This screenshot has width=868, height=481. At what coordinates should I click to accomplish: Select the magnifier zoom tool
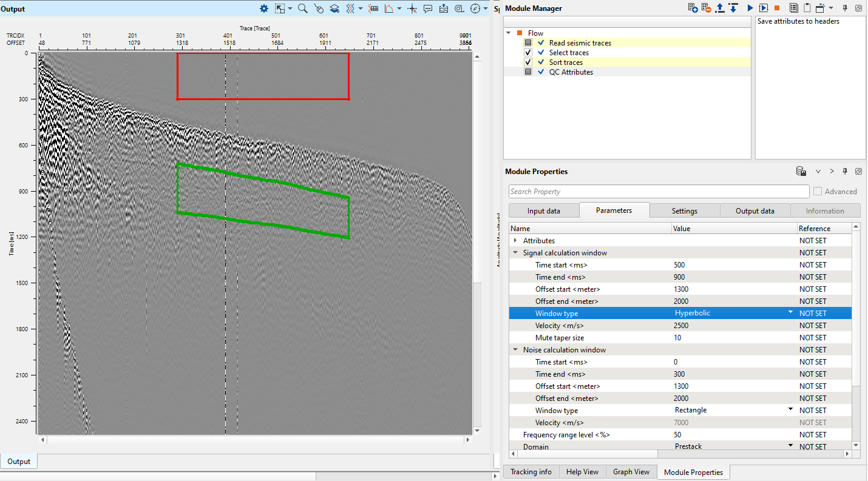coord(302,8)
